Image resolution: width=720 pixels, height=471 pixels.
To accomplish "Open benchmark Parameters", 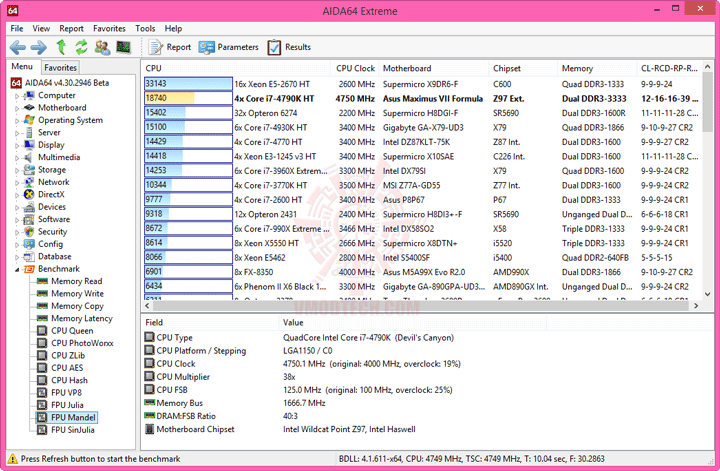I will 229,47.
